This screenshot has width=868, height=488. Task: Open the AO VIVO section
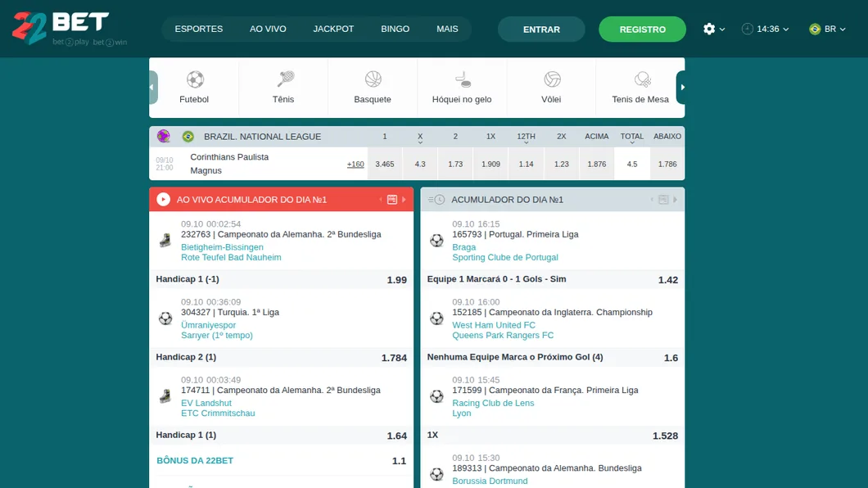tap(268, 29)
